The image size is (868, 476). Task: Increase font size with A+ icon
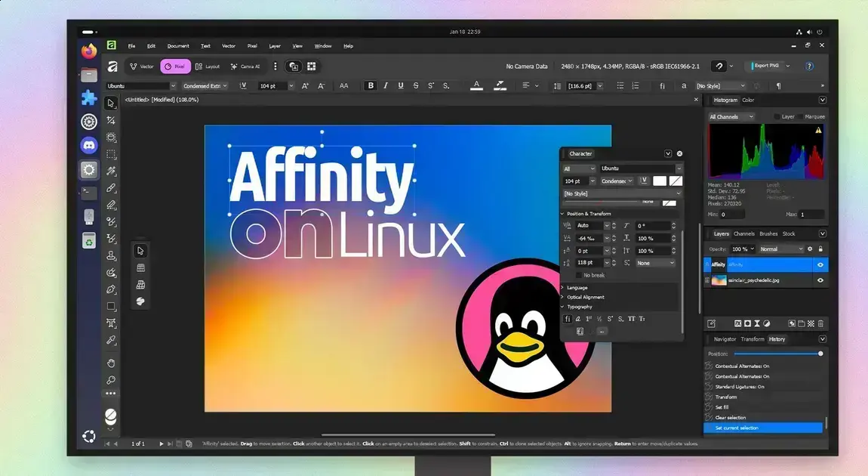point(305,86)
